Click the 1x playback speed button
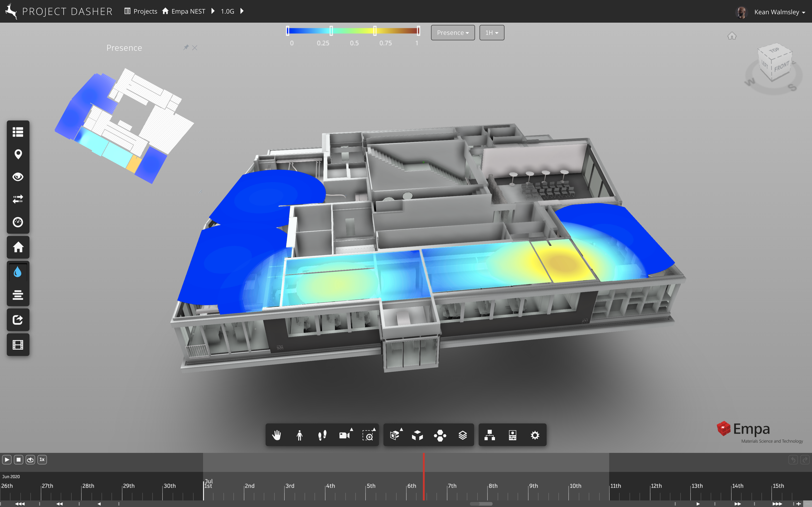812x507 pixels. [x=42, y=459]
